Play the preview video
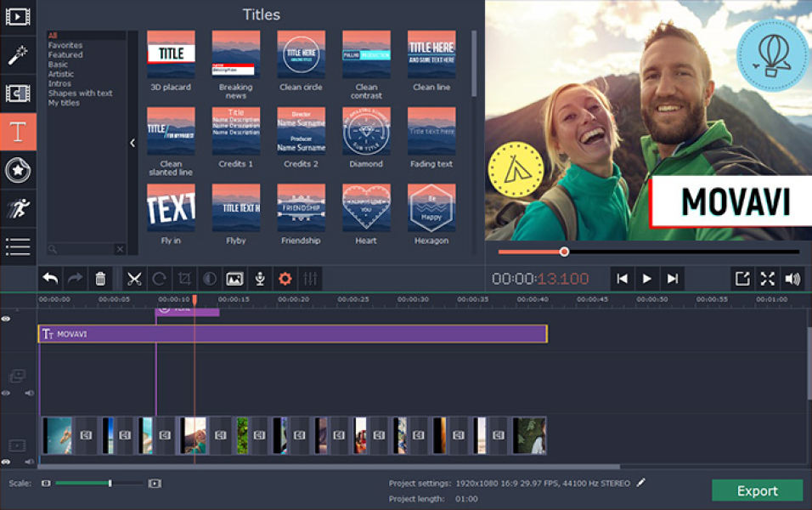 coord(647,279)
